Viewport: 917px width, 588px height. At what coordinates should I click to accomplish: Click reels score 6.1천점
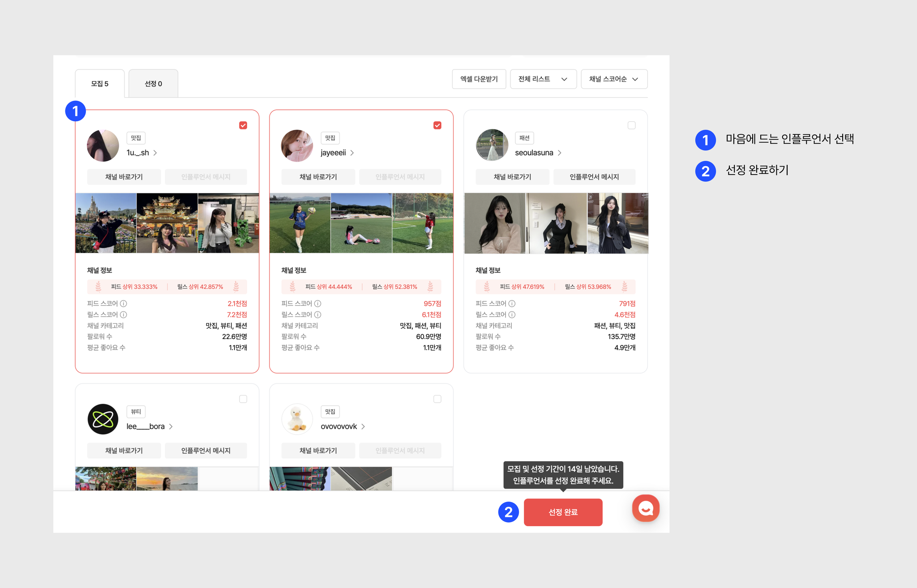tap(432, 315)
